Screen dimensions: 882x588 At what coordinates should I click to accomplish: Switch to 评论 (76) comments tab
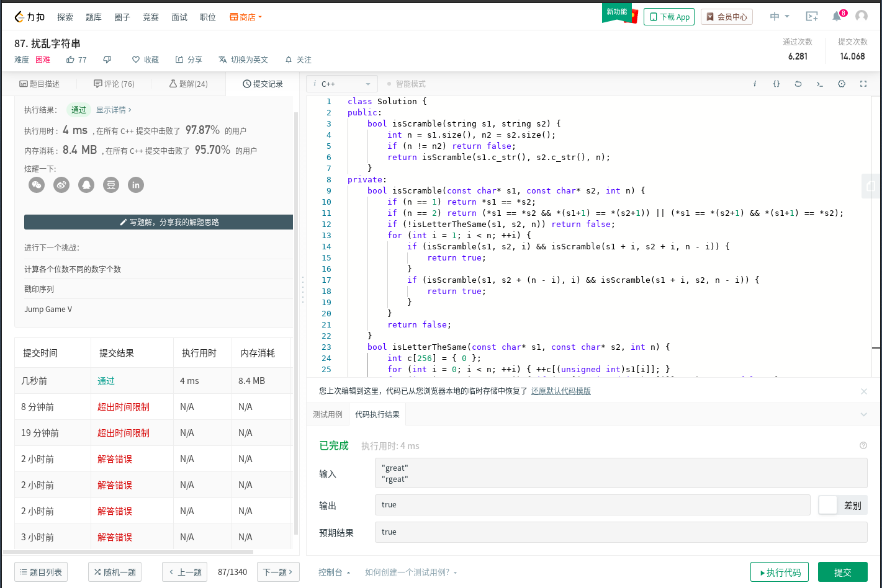click(114, 84)
